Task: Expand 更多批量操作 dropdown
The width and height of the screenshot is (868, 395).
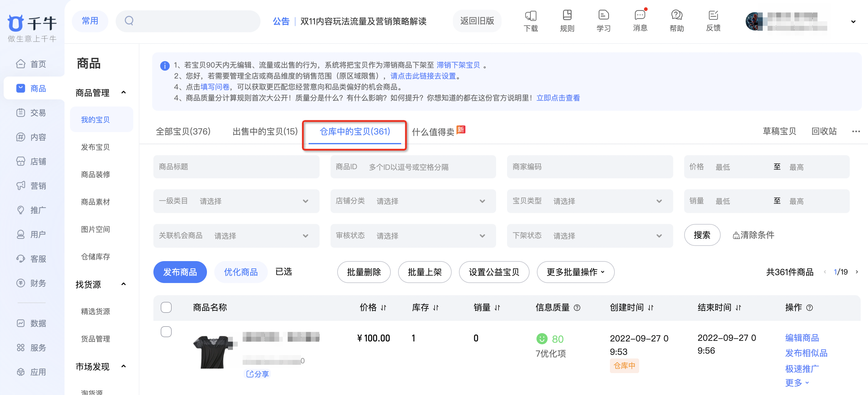Action: (576, 272)
